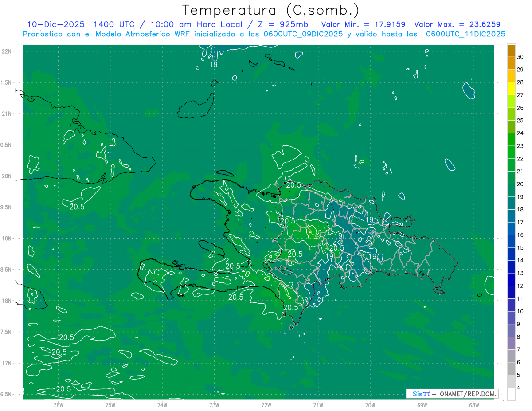Click the 21N latitude axis label
The image size is (532, 411).
pyautogui.click(x=7, y=114)
